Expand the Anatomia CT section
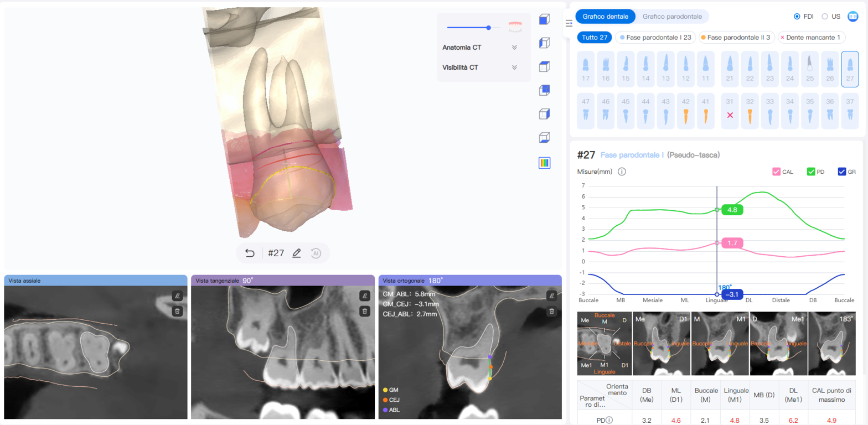 point(514,48)
